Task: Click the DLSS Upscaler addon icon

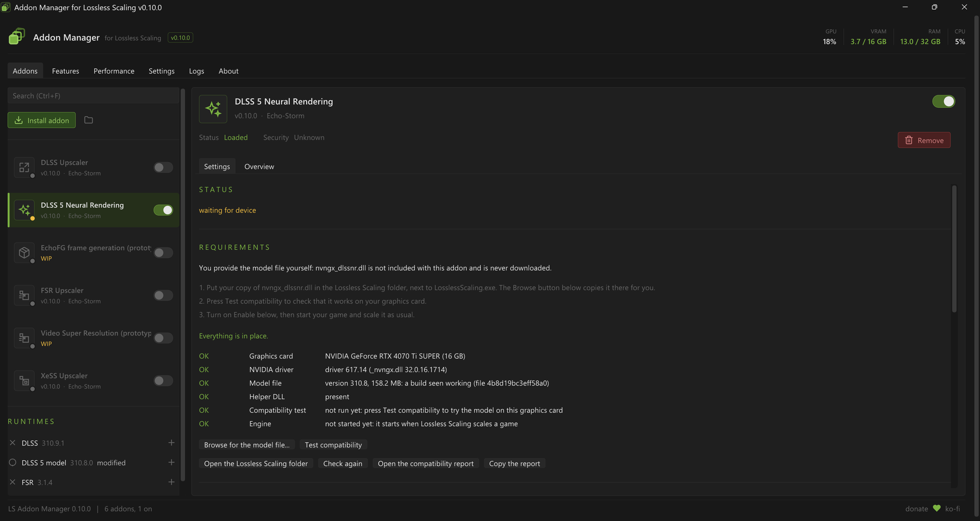Action: pos(24,168)
